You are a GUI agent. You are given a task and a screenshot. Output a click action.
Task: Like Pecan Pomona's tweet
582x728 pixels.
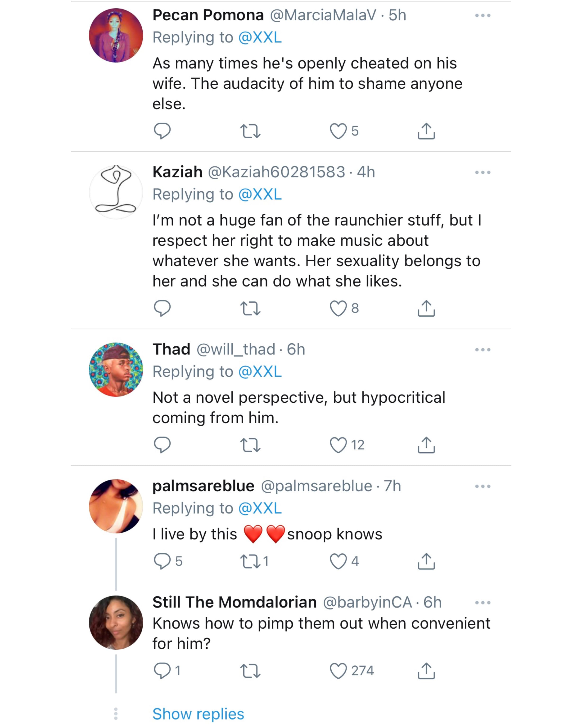tap(338, 131)
